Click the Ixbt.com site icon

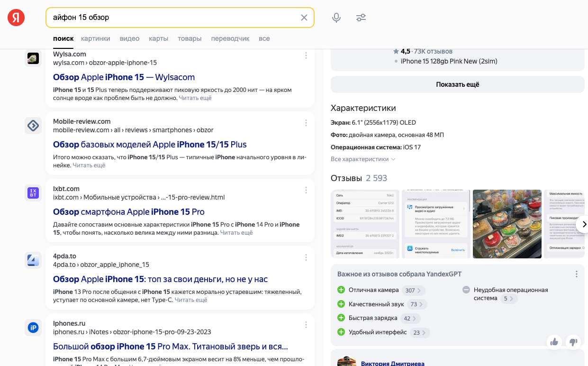(x=33, y=193)
